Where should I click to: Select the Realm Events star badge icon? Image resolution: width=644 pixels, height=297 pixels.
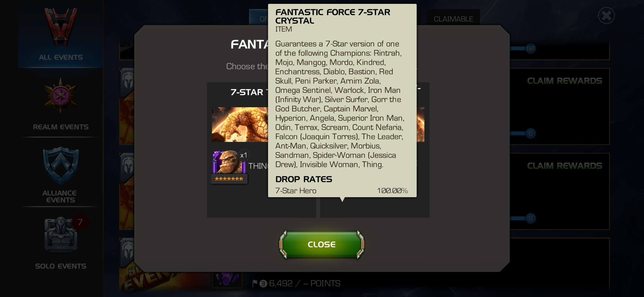coord(61,96)
